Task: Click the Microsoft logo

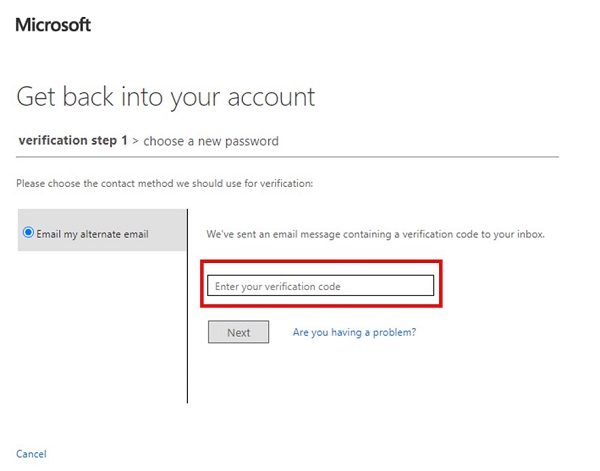Action: click(x=53, y=24)
